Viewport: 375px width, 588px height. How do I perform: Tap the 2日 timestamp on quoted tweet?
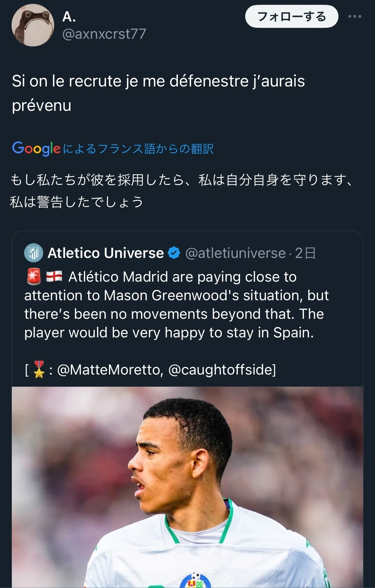[305, 253]
